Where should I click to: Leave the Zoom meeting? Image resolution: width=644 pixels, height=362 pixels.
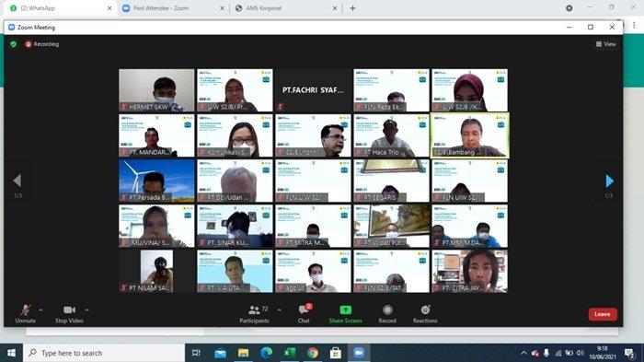click(x=603, y=314)
